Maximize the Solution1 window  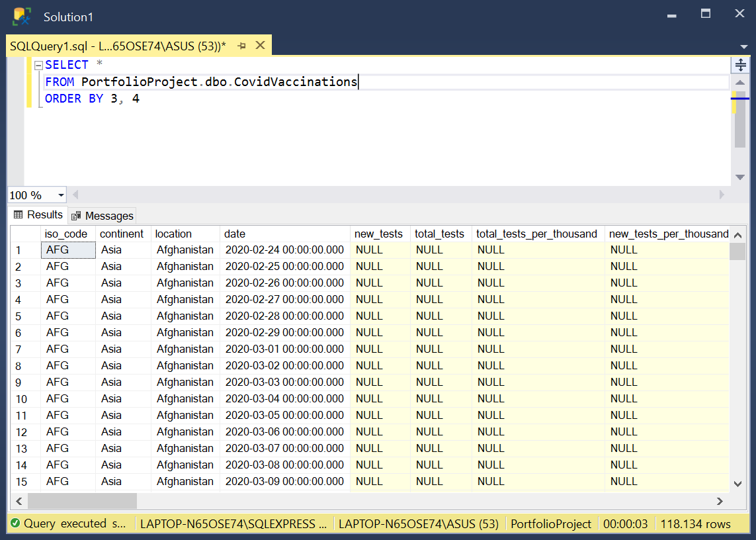(705, 14)
